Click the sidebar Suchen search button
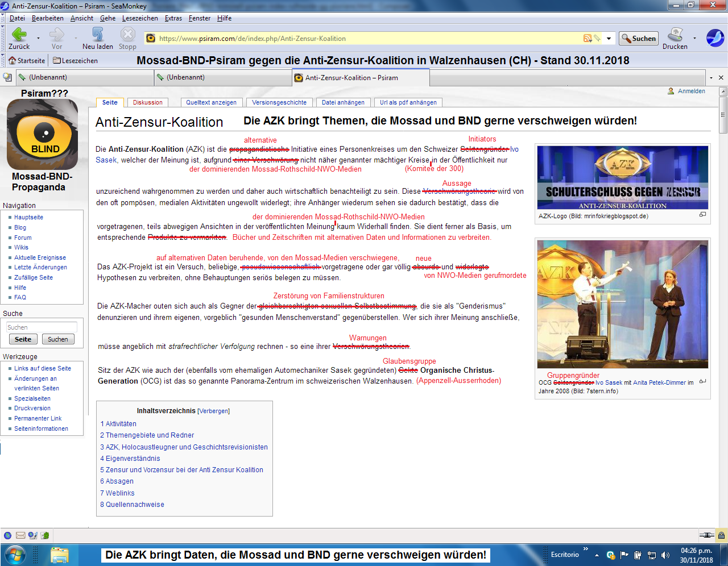This screenshot has height=566, width=728. pos(58,339)
